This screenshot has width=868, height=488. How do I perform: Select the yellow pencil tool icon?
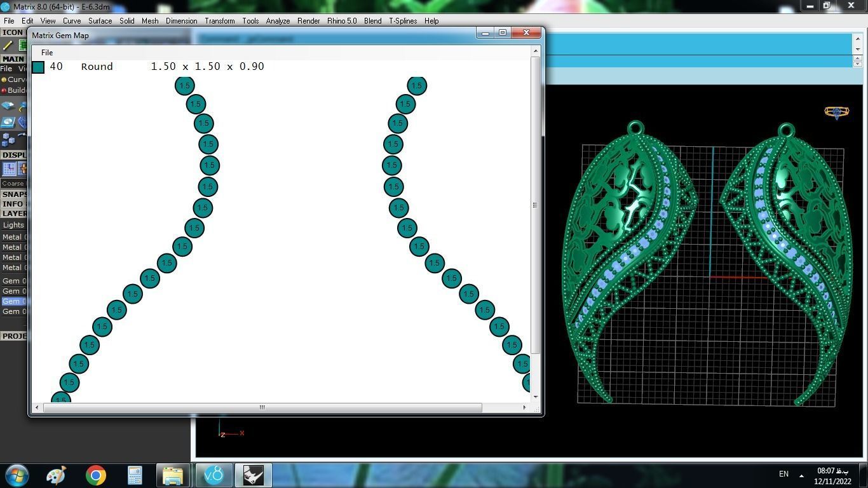click(x=8, y=45)
